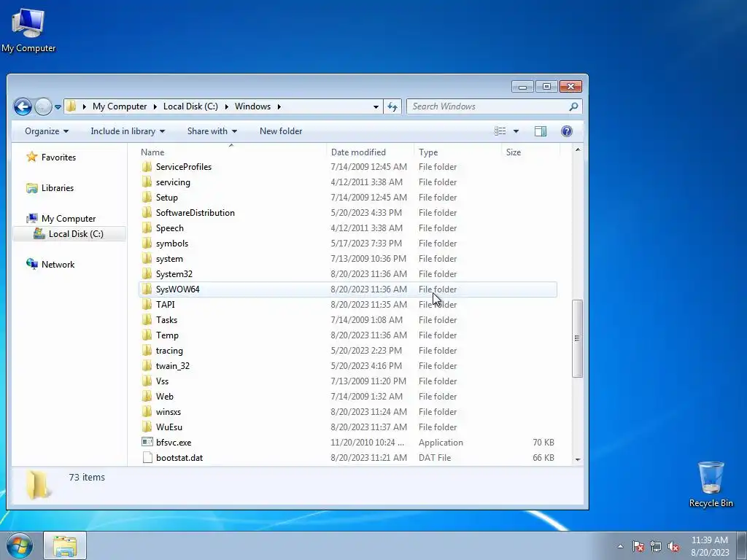The height and width of the screenshot is (560, 747).
Task: Expand the arrow after My Computer breadcrumb
Action: tap(155, 106)
